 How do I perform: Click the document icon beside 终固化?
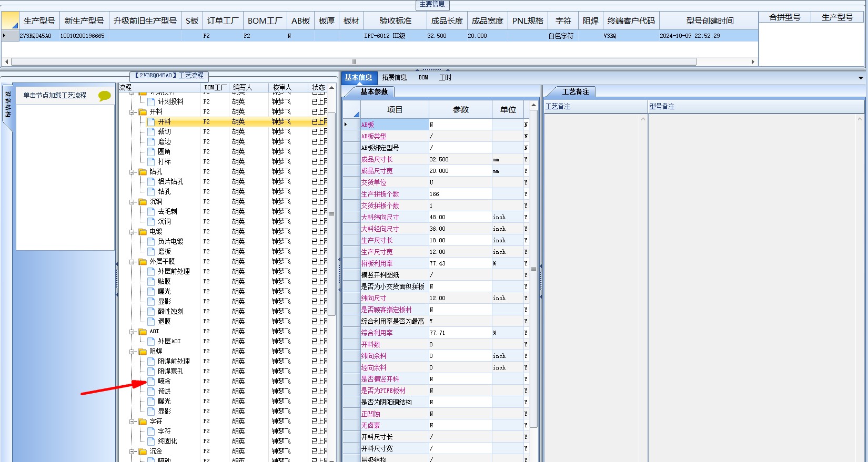tap(152, 442)
